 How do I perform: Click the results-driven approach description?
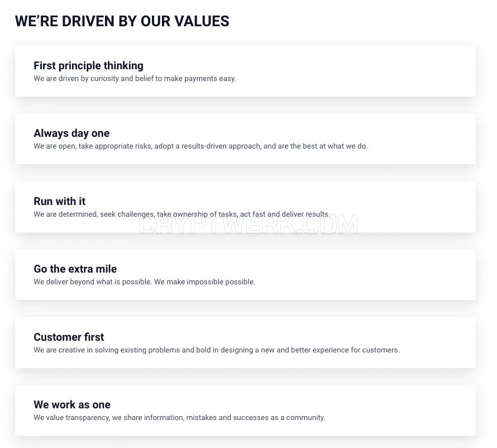[x=200, y=146]
